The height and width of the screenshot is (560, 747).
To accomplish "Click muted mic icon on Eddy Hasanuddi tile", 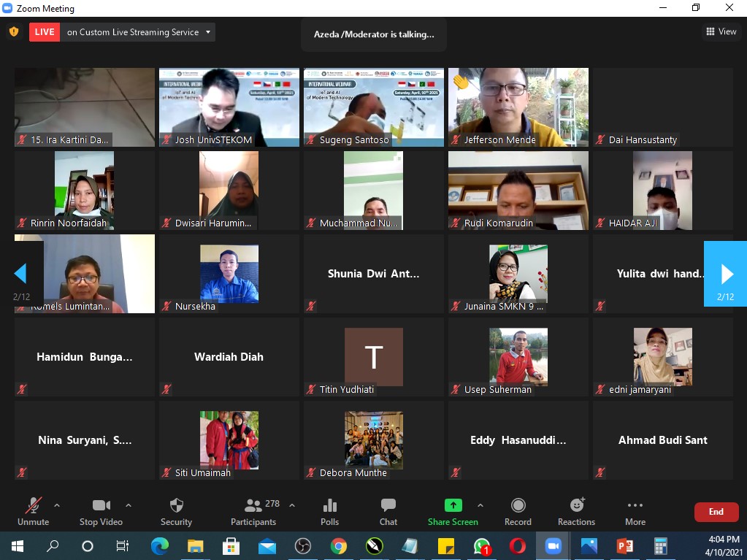I will point(456,473).
